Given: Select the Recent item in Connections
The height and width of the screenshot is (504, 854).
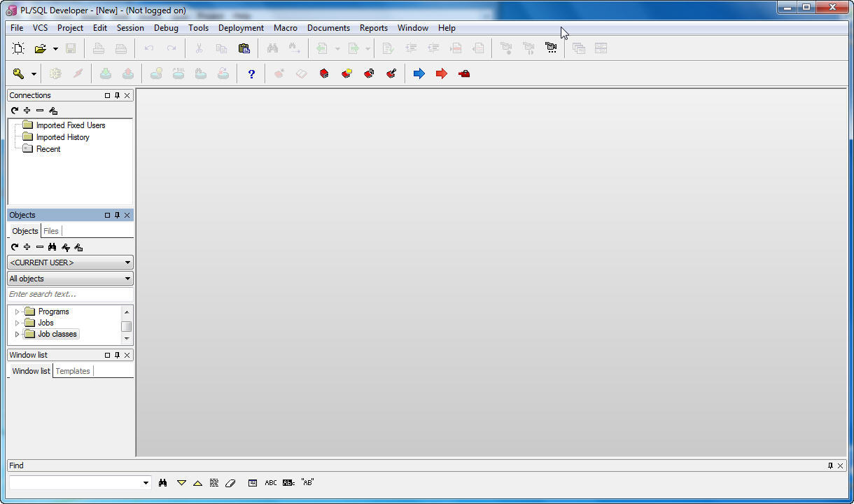Looking at the screenshot, I should point(48,149).
